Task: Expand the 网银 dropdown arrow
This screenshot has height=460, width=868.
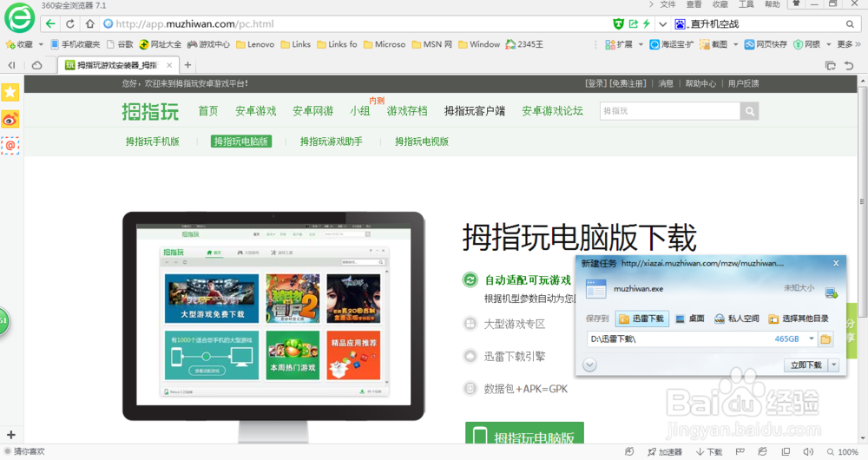Action: pos(829,44)
